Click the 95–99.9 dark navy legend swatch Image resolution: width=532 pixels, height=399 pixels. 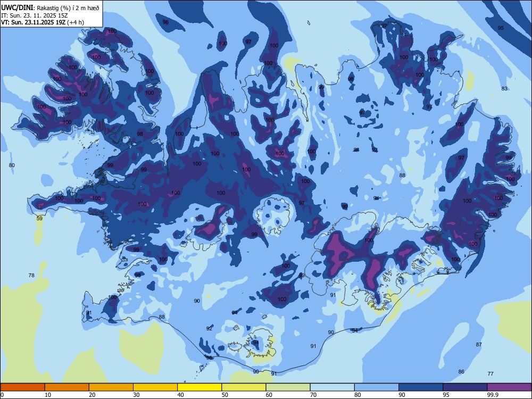(465, 387)
